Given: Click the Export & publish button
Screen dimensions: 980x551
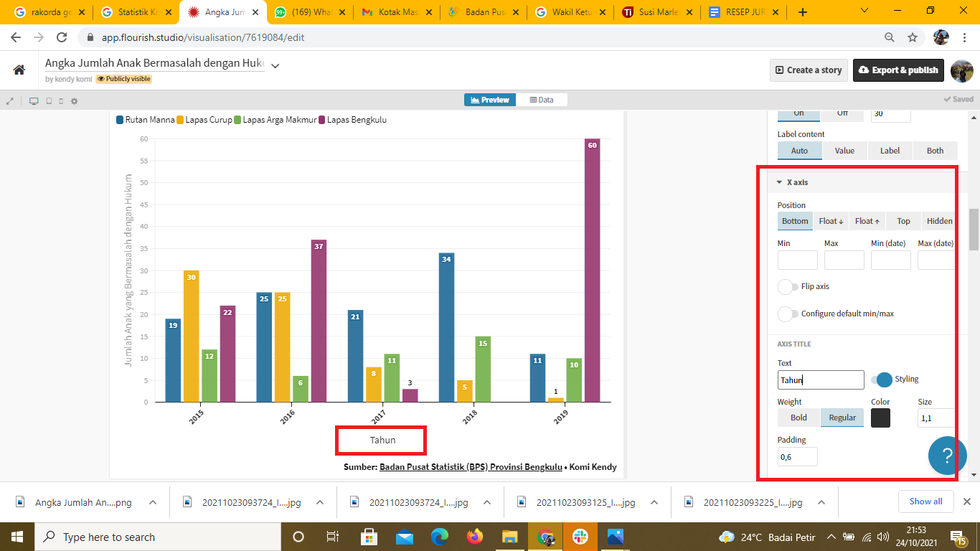Looking at the screenshot, I should [898, 70].
